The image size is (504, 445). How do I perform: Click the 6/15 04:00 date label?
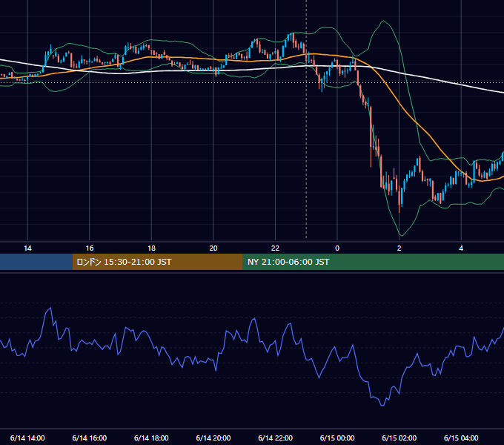[x=461, y=438]
